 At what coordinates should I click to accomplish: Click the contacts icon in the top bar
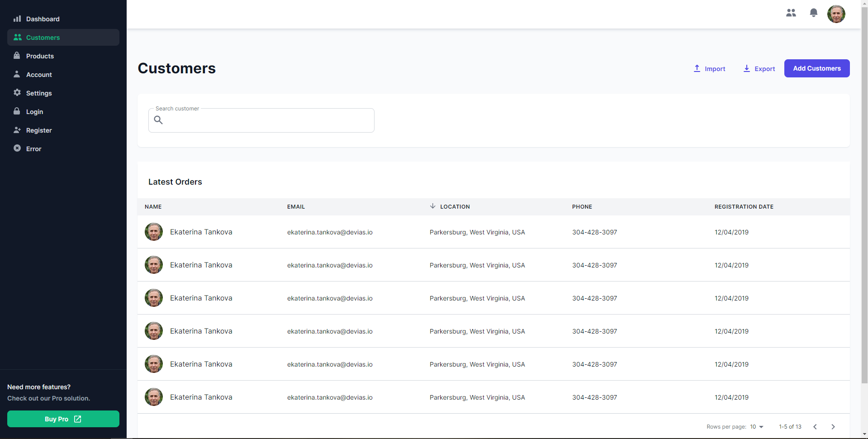pyautogui.click(x=791, y=13)
